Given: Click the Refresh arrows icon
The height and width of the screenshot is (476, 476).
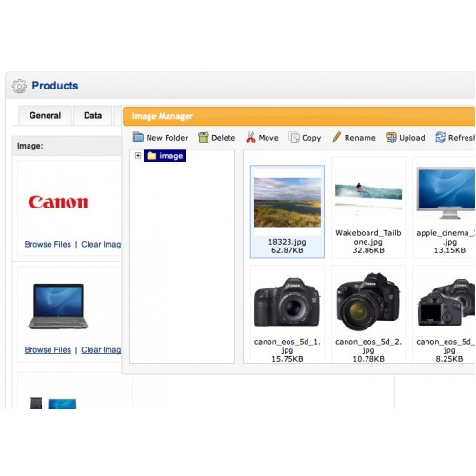Looking at the screenshot, I should pos(440,137).
